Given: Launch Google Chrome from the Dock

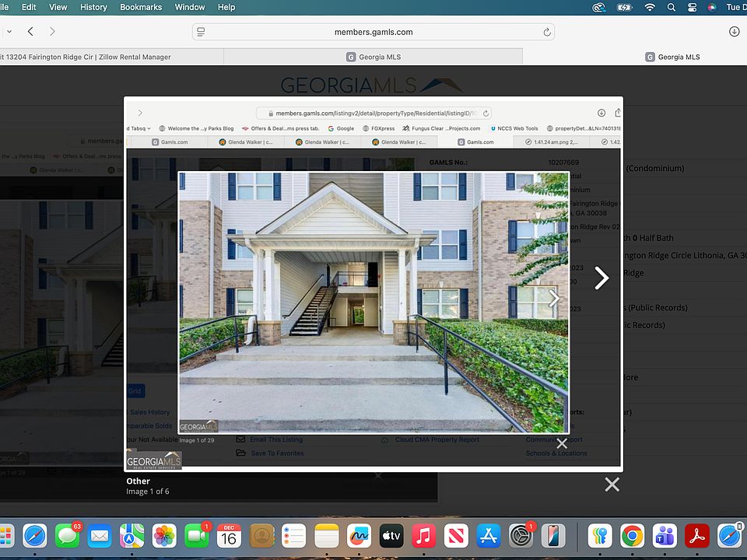Looking at the screenshot, I should click(632, 536).
